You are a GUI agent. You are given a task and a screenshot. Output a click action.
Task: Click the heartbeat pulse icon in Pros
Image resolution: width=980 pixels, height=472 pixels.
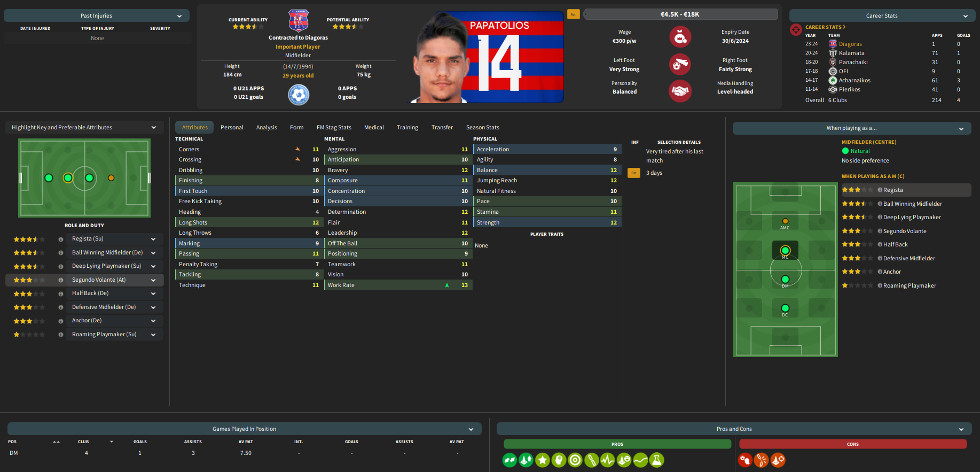point(608,460)
